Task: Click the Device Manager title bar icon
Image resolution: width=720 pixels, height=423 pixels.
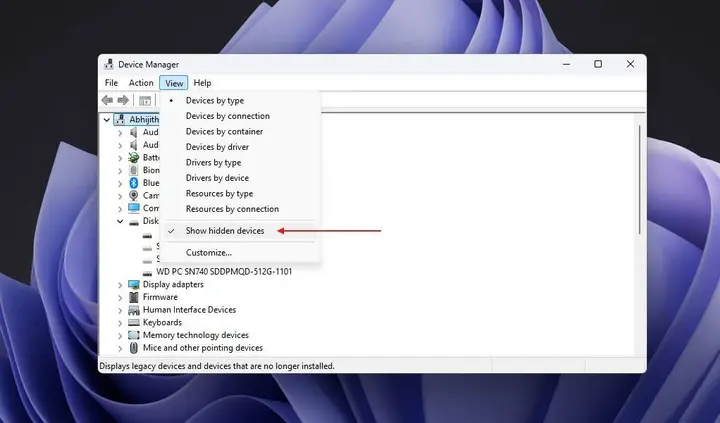Action: (x=109, y=64)
